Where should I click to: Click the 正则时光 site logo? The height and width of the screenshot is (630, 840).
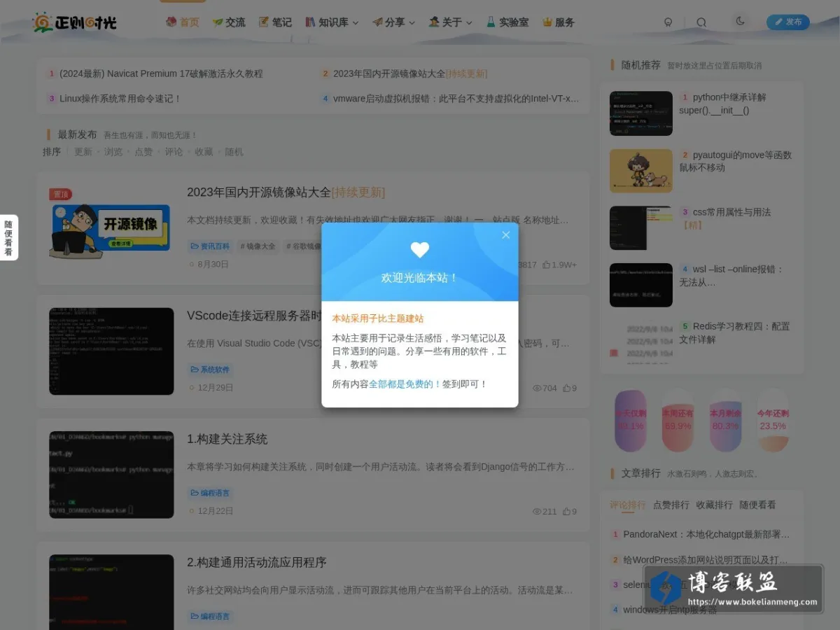pos(75,22)
